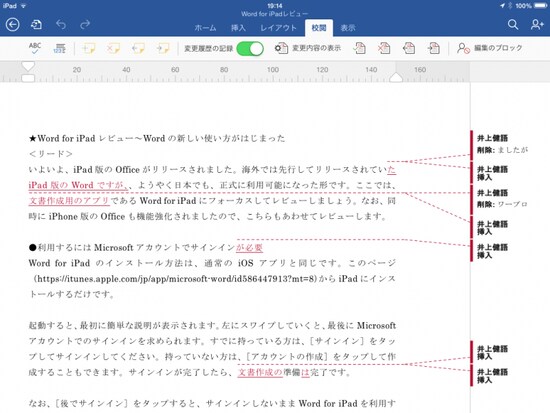
Task: Select the 校閲 review tab
Action: click(x=319, y=28)
